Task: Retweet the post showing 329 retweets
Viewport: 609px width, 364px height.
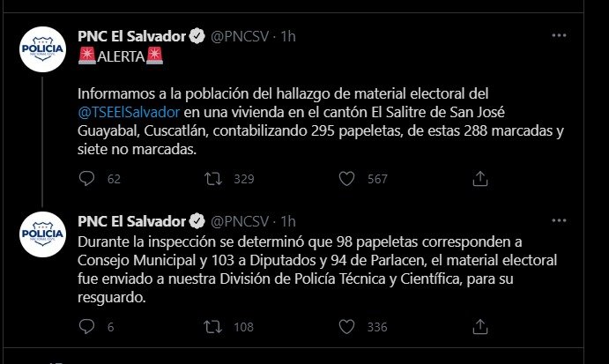Action: point(212,179)
